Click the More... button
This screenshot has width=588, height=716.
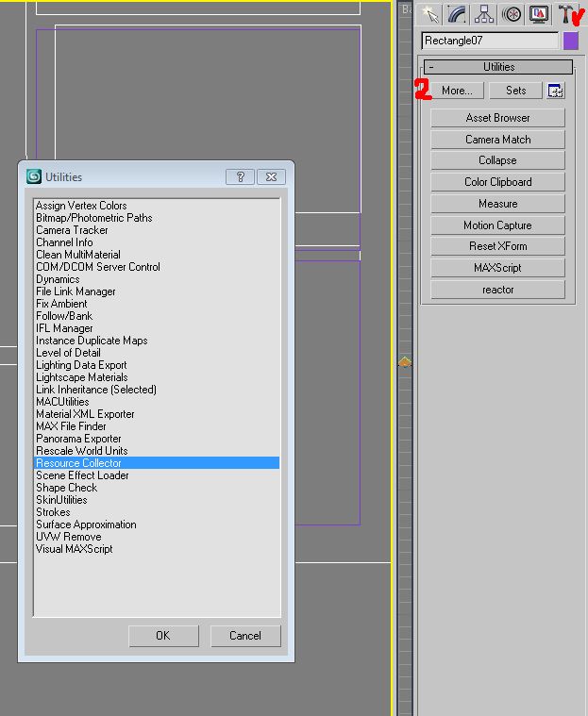click(x=457, y=91)
